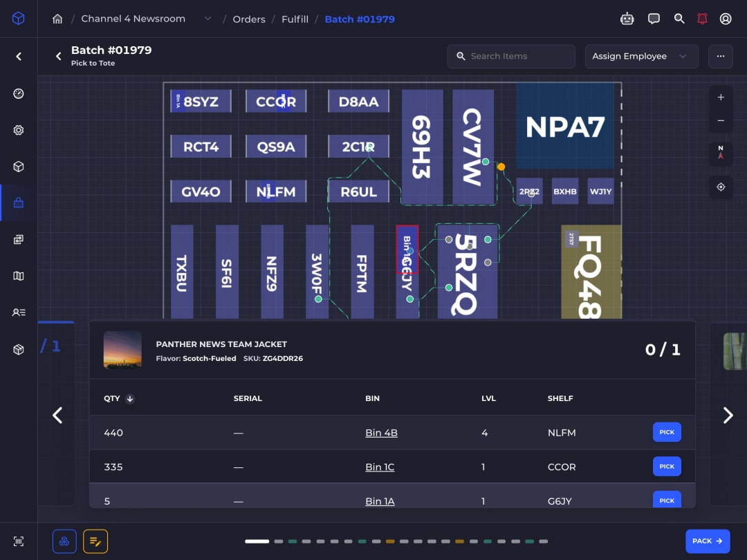
Task: Open the user profile icon
Action: [x=726, y=19]
